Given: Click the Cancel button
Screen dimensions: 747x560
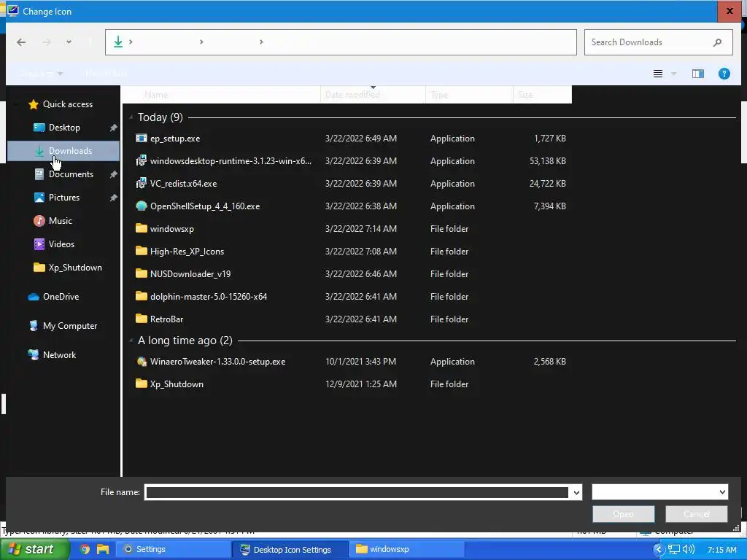Looking at the screenshot, I should point(696,514).
